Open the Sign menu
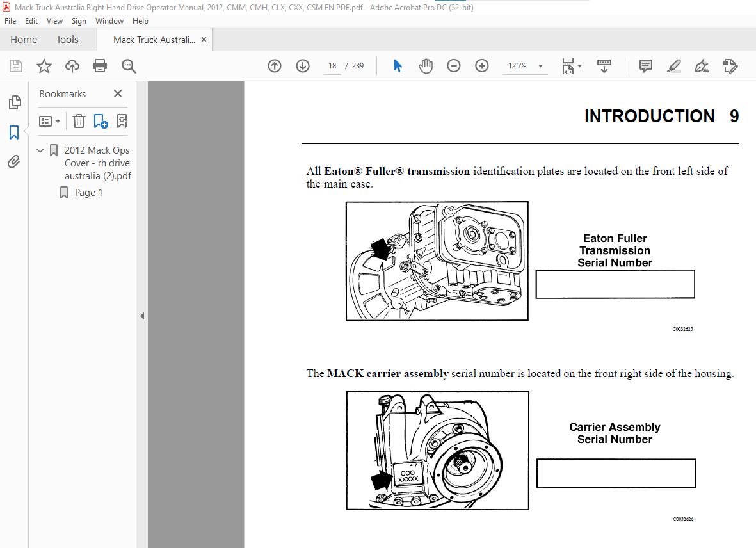This screenshot has height=548, width=756. 79,20
